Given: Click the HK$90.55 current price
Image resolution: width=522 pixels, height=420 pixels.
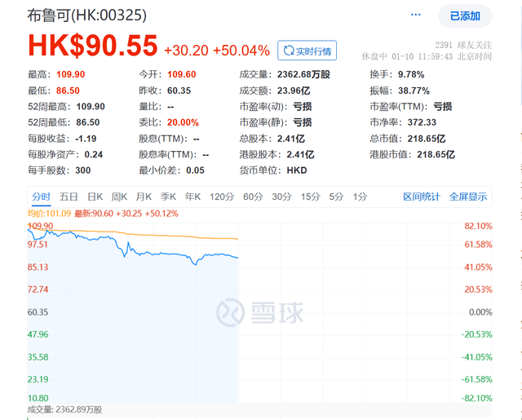Looking at the screenshot, I should (x=92, y=46).
